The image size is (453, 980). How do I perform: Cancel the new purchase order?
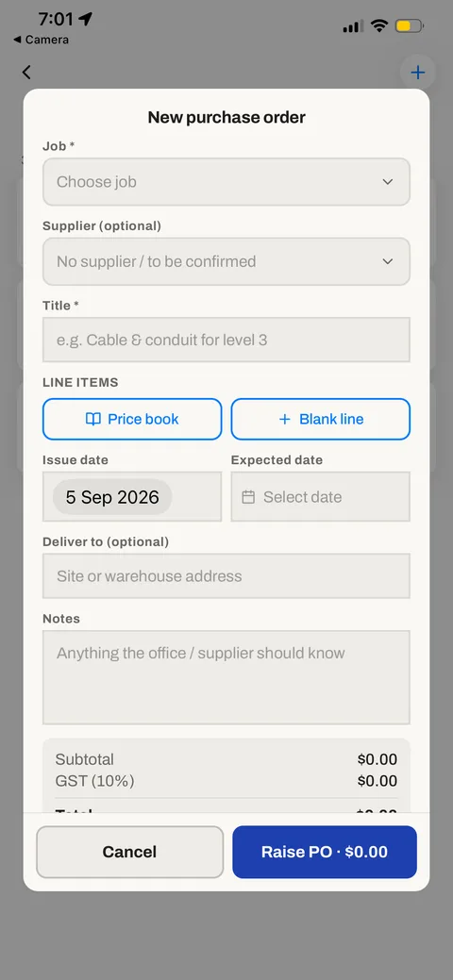129,852
